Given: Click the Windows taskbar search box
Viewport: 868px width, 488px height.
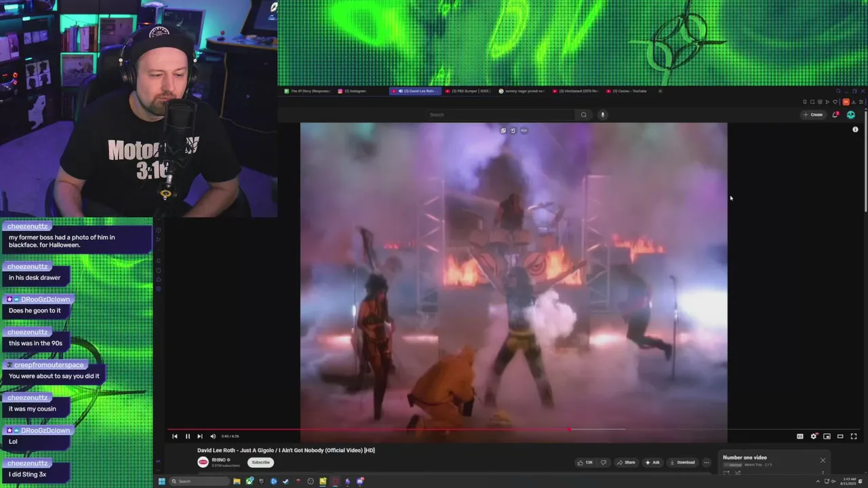Looking at the screenshot, I should (x=199, y=481).
